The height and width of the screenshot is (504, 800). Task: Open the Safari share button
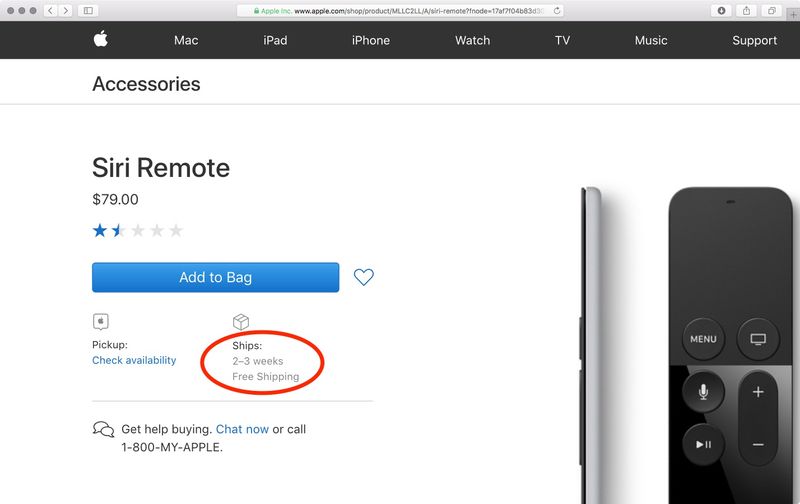[746, 10]
